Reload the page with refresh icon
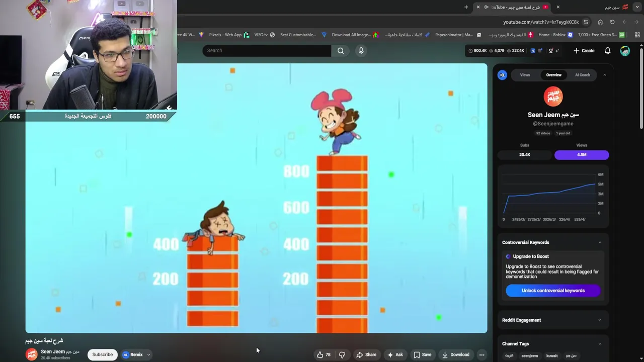 pyautogui.click(x=612, y=22)
